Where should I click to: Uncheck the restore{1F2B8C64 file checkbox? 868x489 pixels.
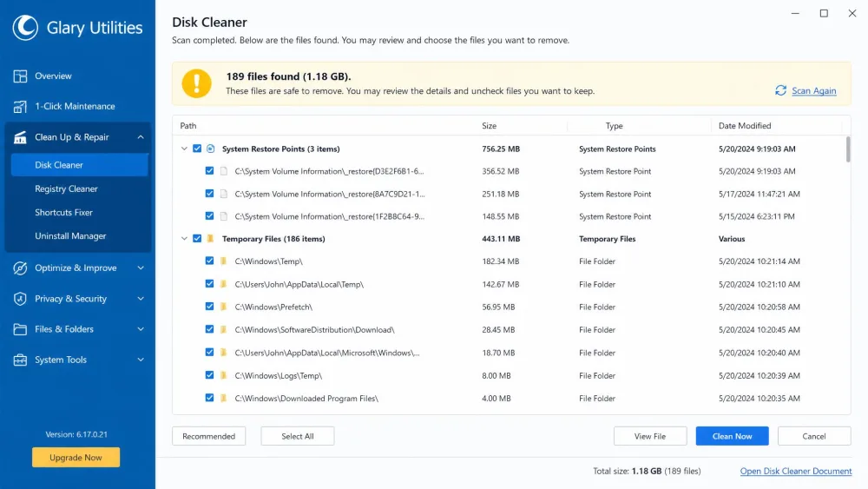(209, 215)
